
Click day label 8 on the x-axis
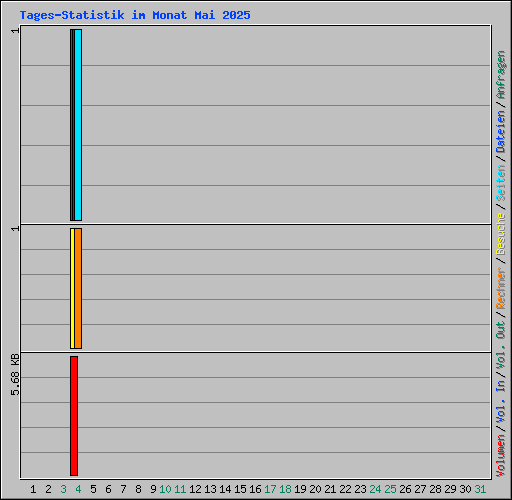[138, 489]
